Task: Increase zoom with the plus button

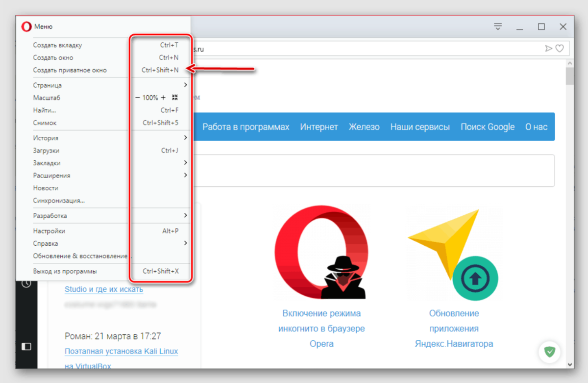Action: pos(163,98)
